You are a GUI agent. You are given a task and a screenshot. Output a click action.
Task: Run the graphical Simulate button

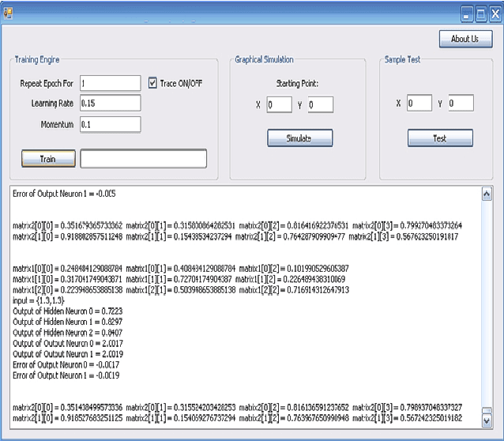click(300, 138)
